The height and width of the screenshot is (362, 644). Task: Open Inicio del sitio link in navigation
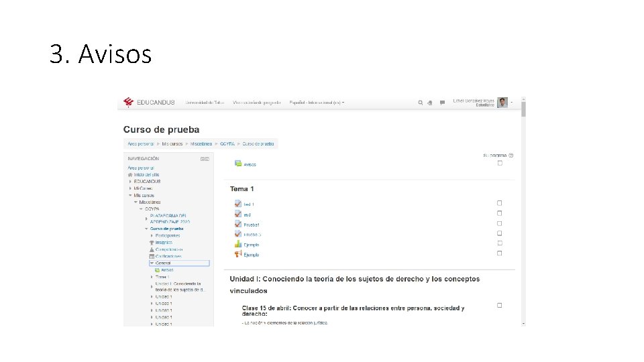click(146, 175)
